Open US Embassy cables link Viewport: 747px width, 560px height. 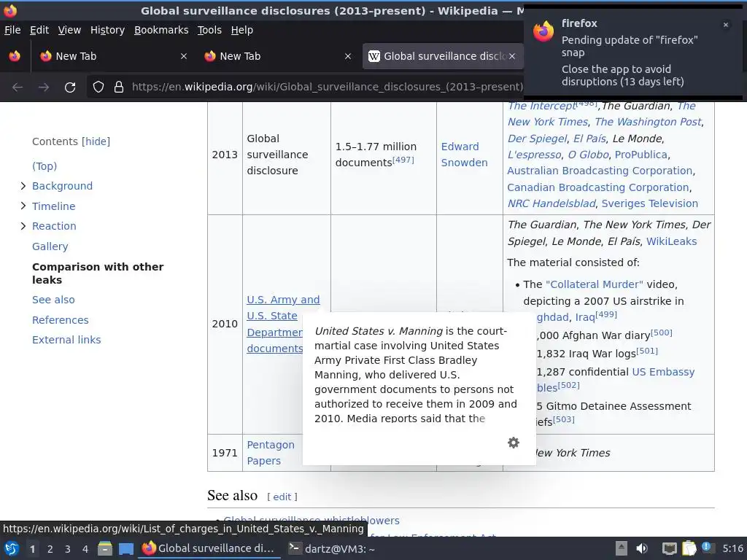point(663,372)
